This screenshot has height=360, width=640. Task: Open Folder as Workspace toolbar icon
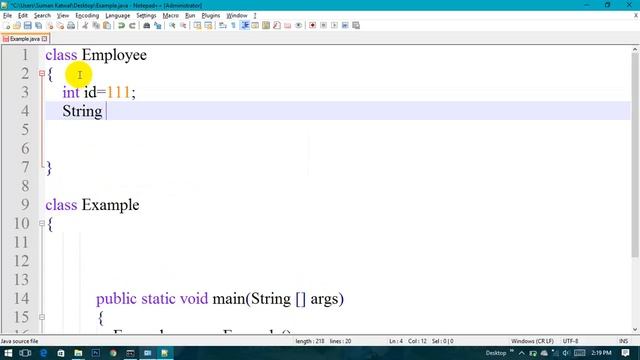pyautogui.click(x=288, y=25)
